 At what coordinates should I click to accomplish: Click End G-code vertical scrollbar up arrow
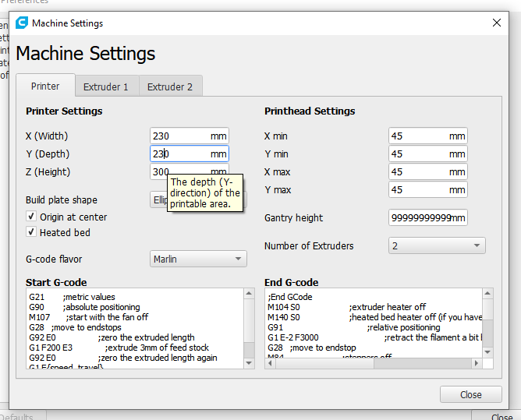[x=487, y=294]
